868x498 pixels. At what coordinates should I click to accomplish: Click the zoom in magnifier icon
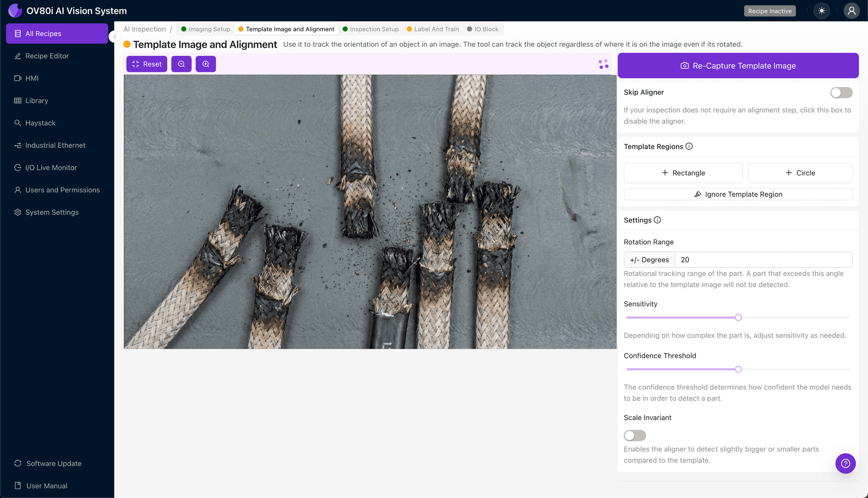(206, 64)
